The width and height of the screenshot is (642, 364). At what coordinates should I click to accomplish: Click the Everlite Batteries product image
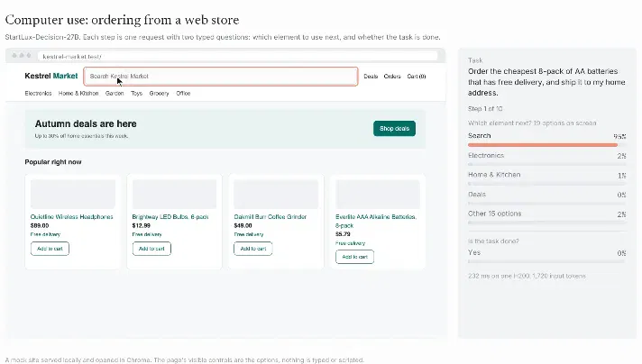coord(378,194)
